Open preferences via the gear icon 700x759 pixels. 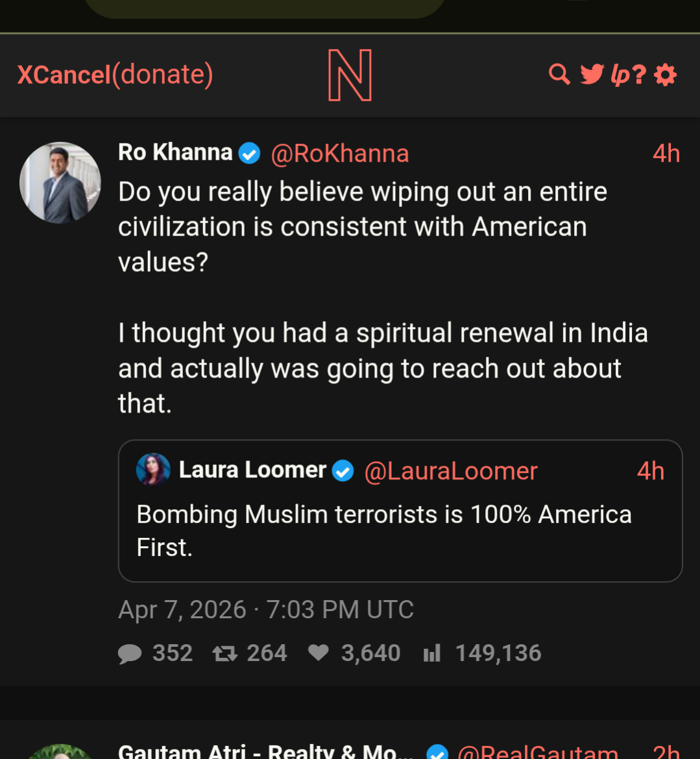pos(666,75)
